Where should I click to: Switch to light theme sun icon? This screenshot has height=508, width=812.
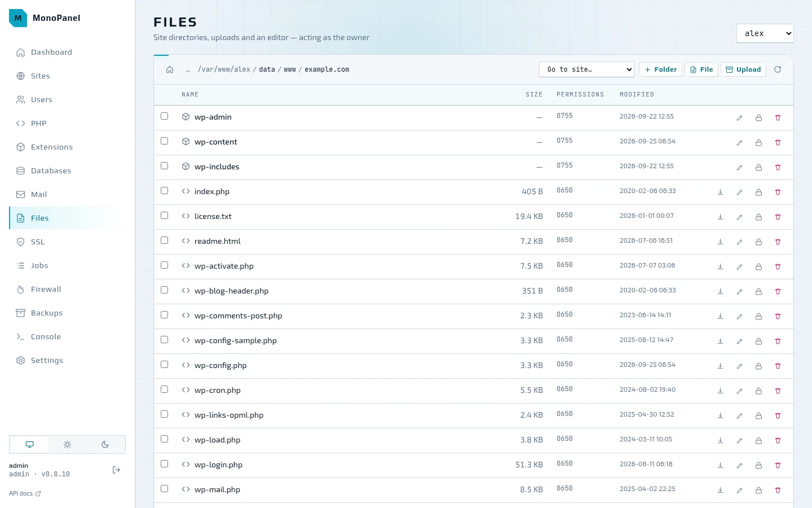click(x=67, y=445)
